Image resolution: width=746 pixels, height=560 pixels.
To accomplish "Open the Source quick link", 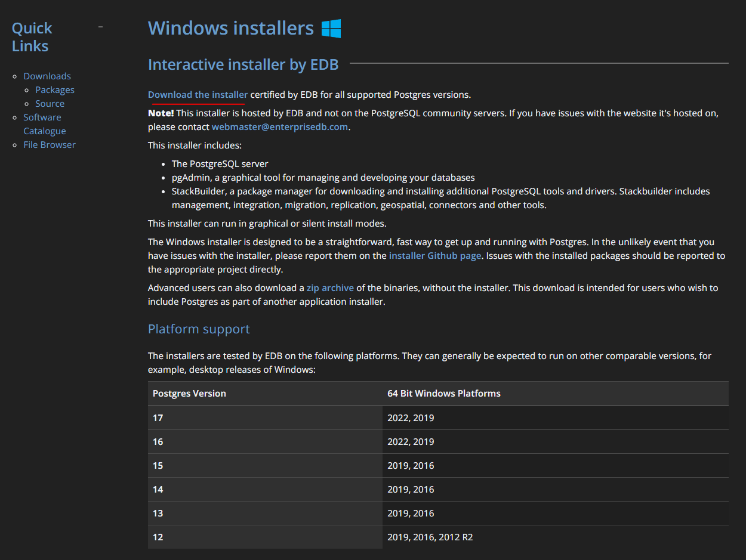I will tap(50, 104).
